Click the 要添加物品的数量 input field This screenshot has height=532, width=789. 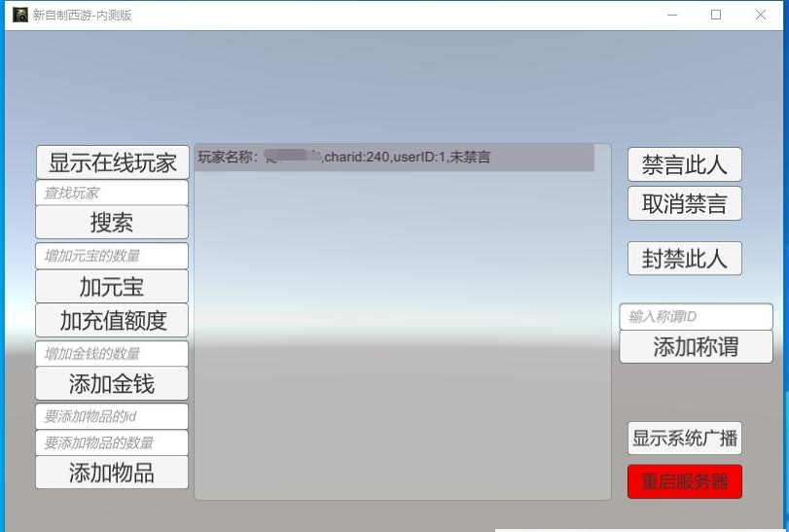click(112, 443)
